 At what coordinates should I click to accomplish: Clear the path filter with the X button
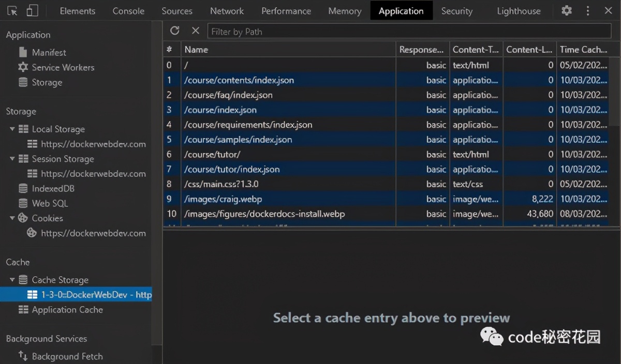(x=195, y=31)
